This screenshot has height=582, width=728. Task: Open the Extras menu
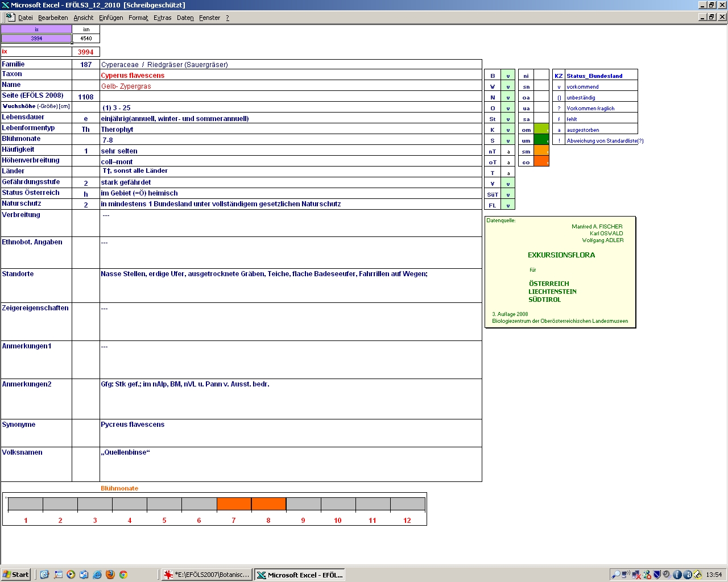162,18
